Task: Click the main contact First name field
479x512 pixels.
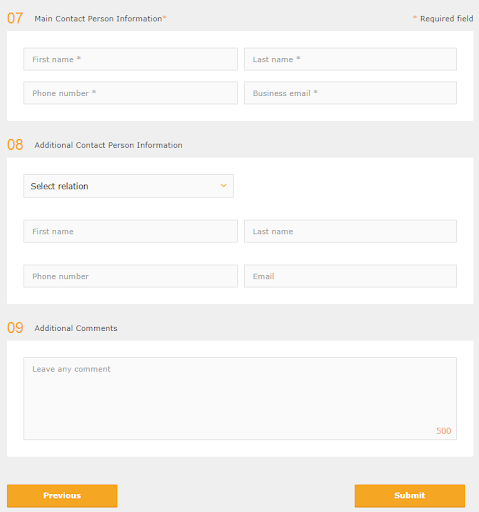Action: pos(130,59)
